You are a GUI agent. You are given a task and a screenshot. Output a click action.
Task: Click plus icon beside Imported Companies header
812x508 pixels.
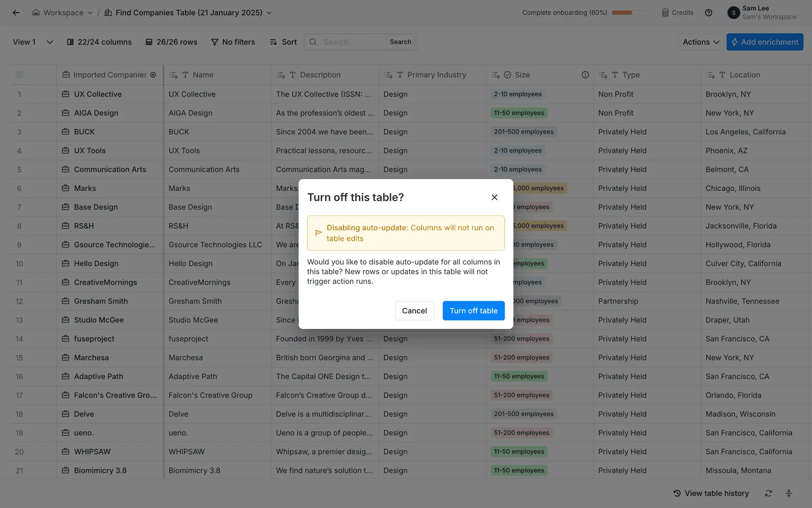(153, 75)
